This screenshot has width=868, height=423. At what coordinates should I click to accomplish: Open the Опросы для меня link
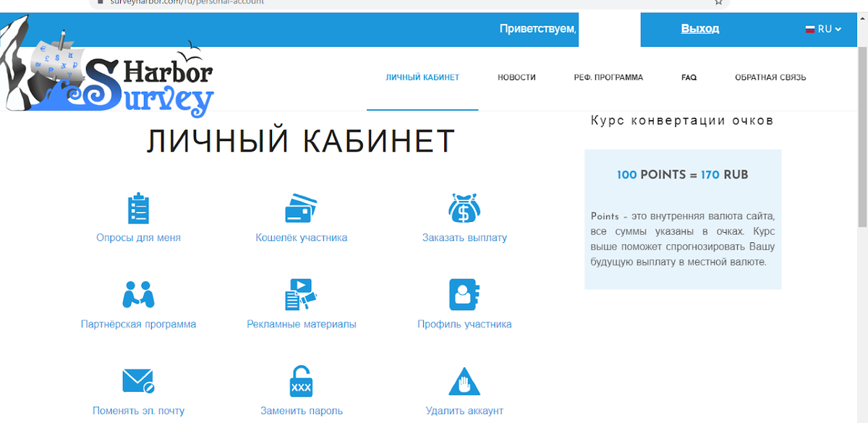[138, 237]
